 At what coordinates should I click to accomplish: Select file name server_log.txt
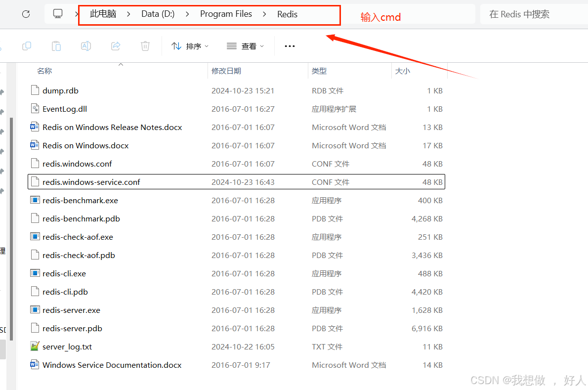coord(67,347)
